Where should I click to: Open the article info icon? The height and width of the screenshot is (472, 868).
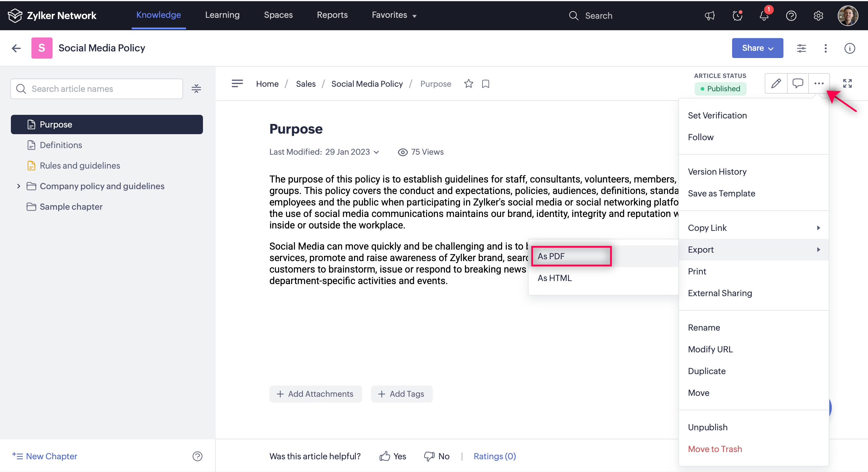pyautogui.click(x=850, y=48)
